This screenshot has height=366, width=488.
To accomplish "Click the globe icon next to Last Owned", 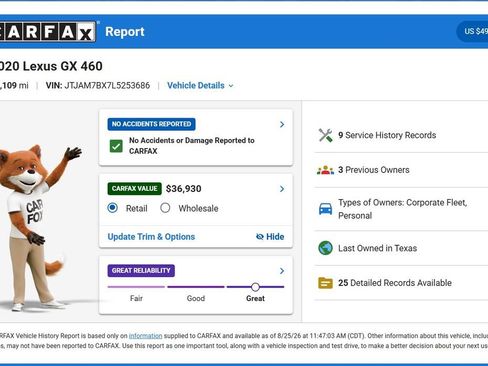I will (325, 248).
